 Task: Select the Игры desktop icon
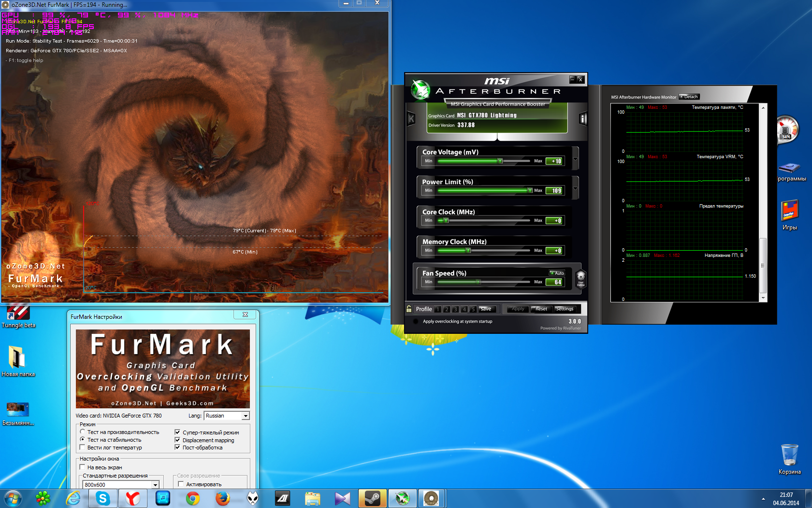790,215
